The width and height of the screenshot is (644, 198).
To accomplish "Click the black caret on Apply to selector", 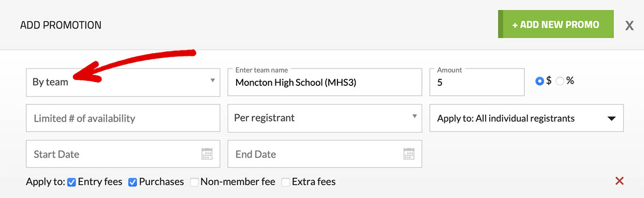I will (611, 118).
